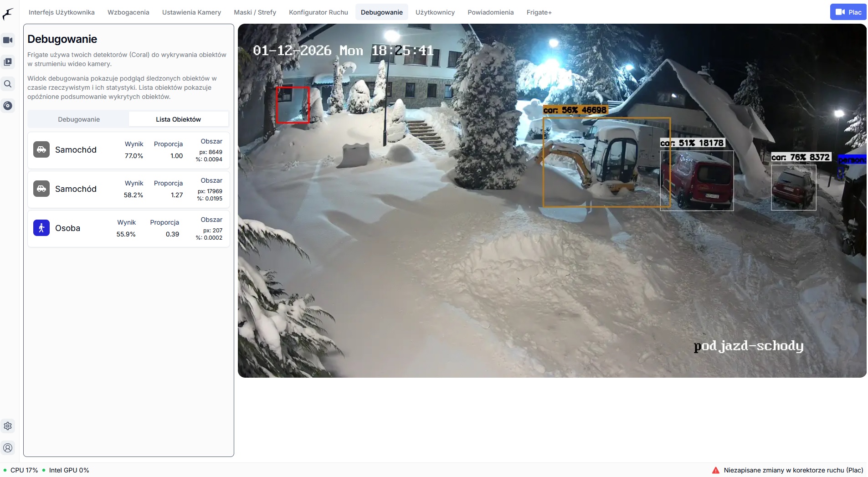
Task: Click the person icon beside the Osoba entry
Action: click(x=41, y=228)
